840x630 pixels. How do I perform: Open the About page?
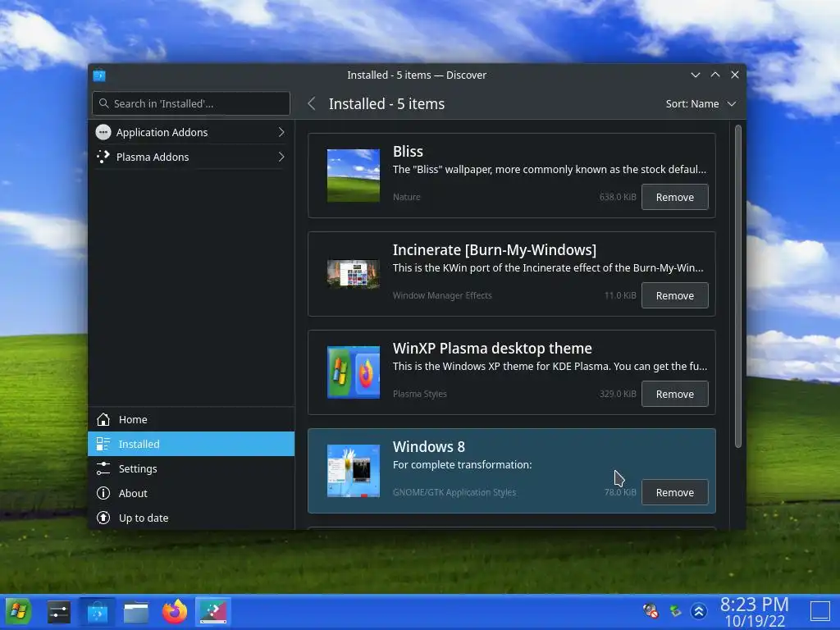(191, 493)
